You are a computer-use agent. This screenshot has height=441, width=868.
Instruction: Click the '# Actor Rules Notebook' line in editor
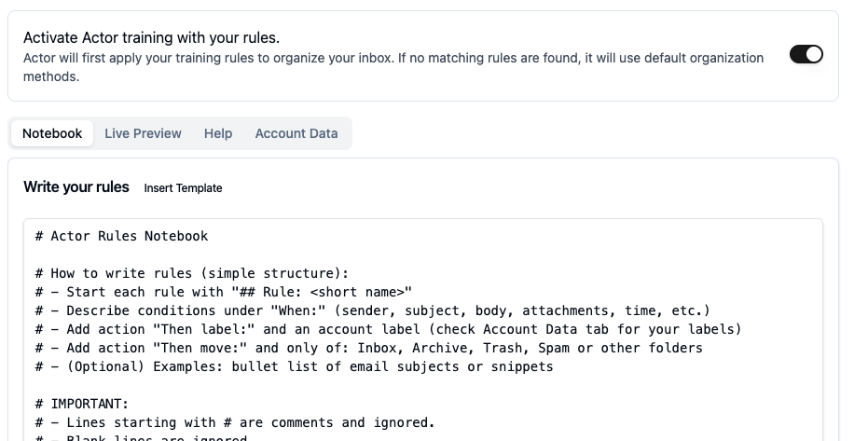click(121, 236)
